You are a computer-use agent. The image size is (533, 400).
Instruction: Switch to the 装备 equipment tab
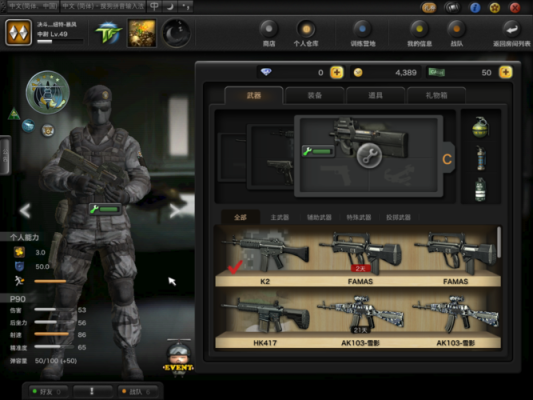314,95
